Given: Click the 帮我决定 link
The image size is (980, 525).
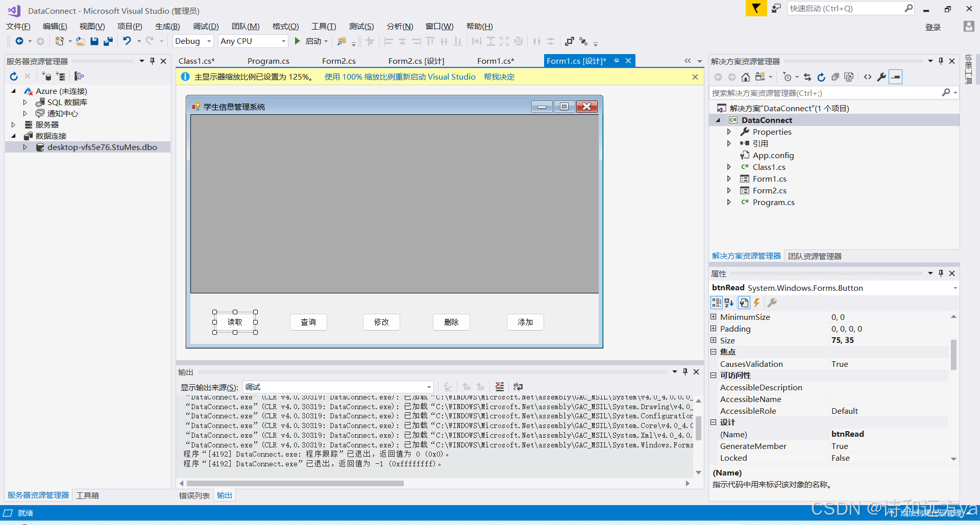Looking at the screenshot, I should point(499,77).
